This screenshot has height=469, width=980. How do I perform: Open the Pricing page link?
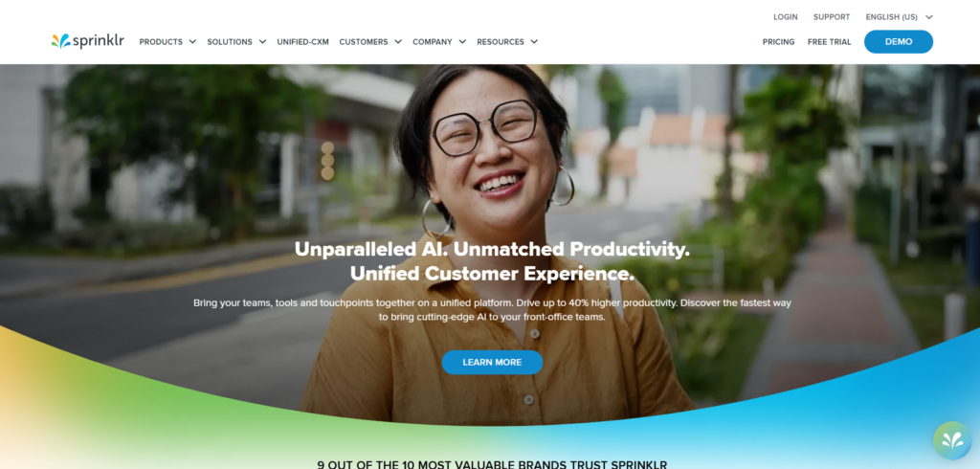(779, 42)
